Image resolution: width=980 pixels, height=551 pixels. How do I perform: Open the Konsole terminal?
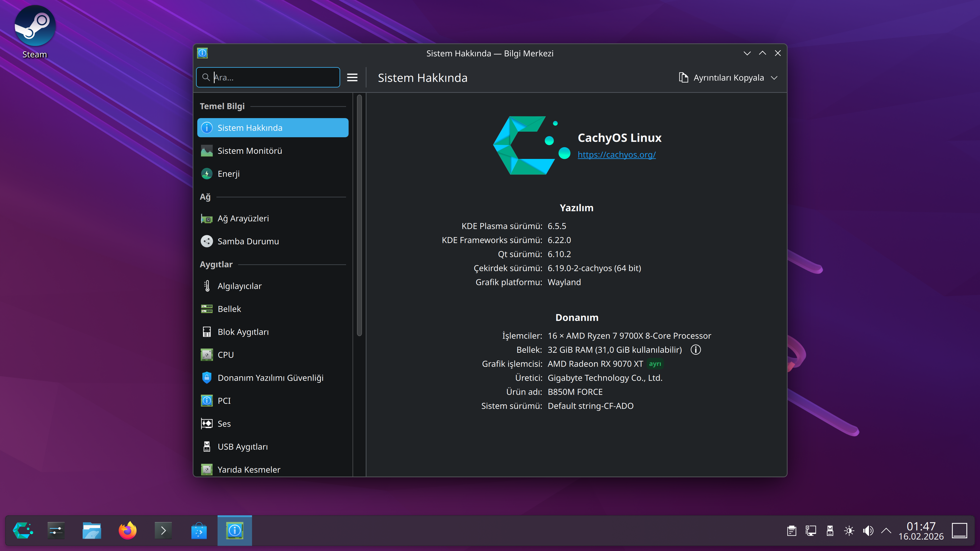163,531
